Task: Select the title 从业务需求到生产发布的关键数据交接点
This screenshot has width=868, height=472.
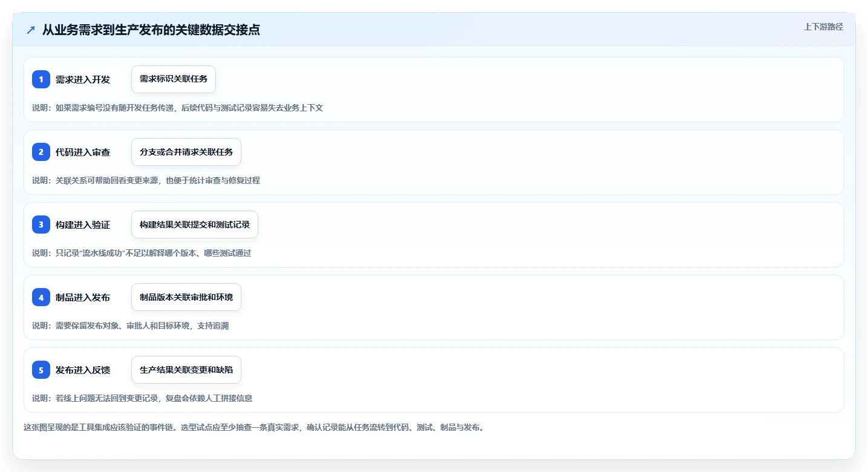Action: 151,30
